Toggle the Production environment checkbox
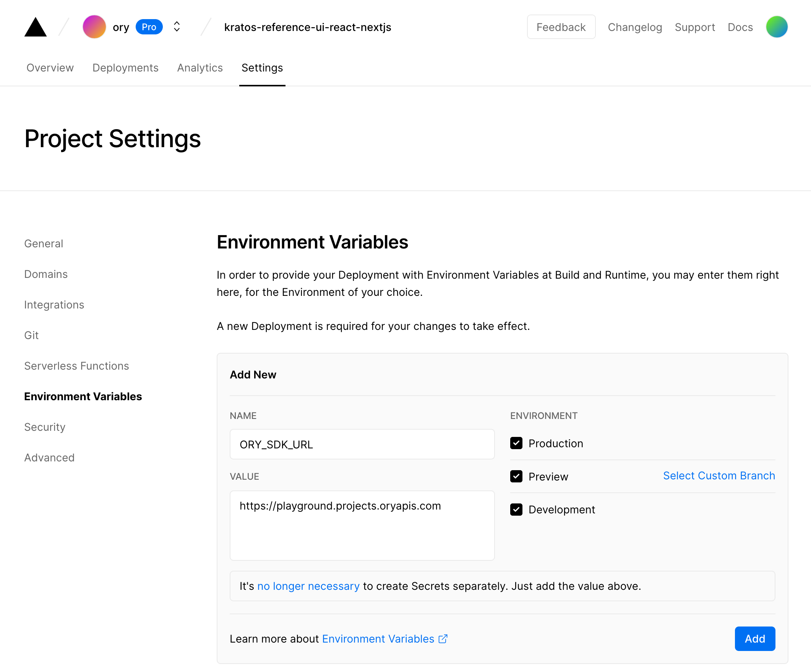The height and width of the screenshot is (672, 811). (516, 443)
